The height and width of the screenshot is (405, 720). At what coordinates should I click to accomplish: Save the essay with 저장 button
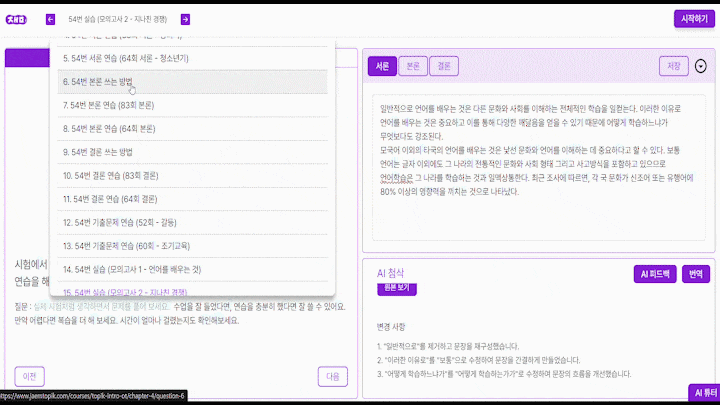tap(673, 66)
